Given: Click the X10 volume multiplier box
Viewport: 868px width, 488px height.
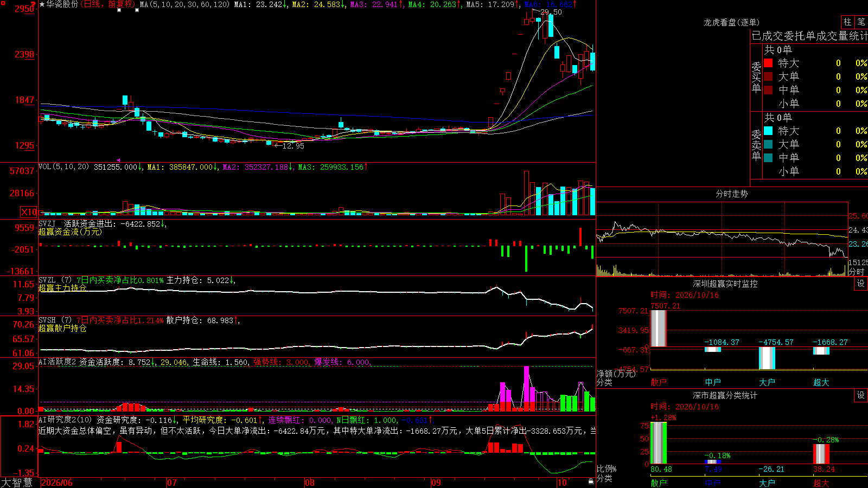Looking at the screenshot, I should (x=29, y=212).
